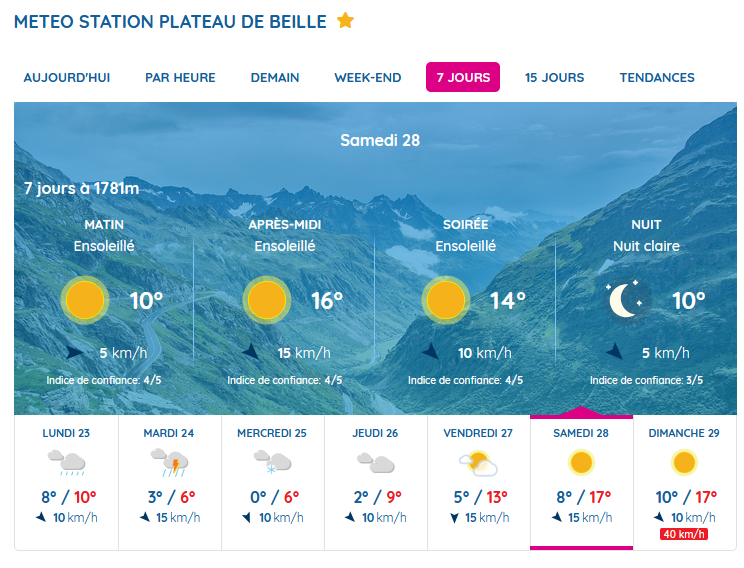Switch to 15 Jours tab
Screen dimensions: 744x568
pos(554,78)
